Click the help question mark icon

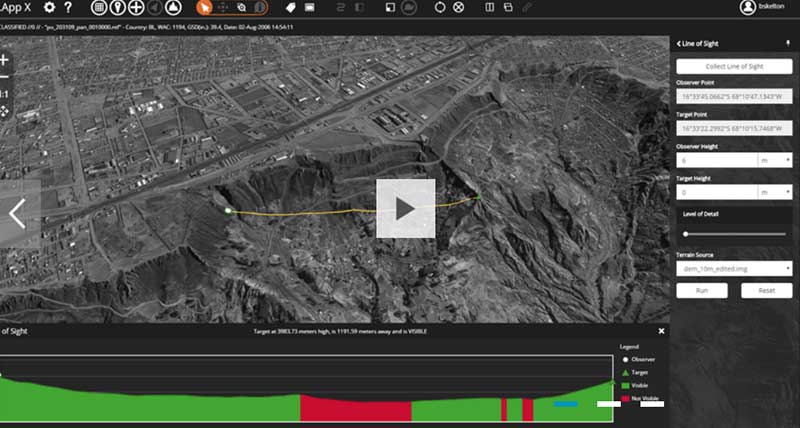[x=67, y=7]
